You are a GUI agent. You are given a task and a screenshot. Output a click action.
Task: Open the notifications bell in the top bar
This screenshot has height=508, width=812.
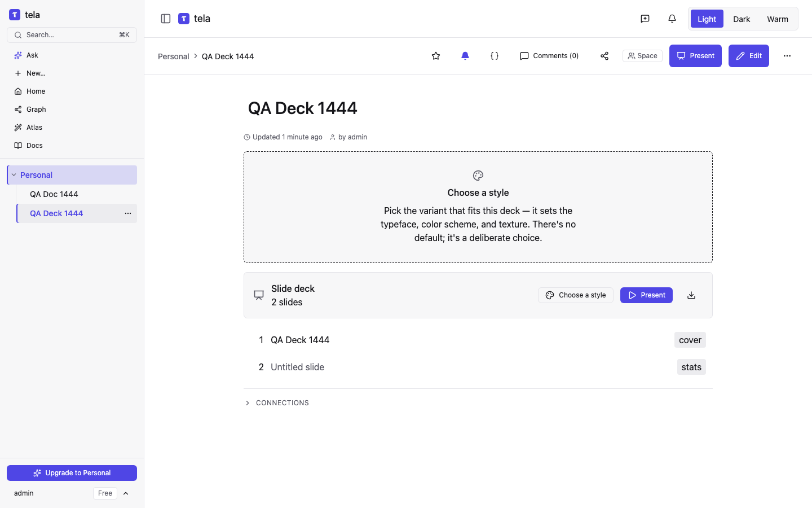(x=672, y=19)
